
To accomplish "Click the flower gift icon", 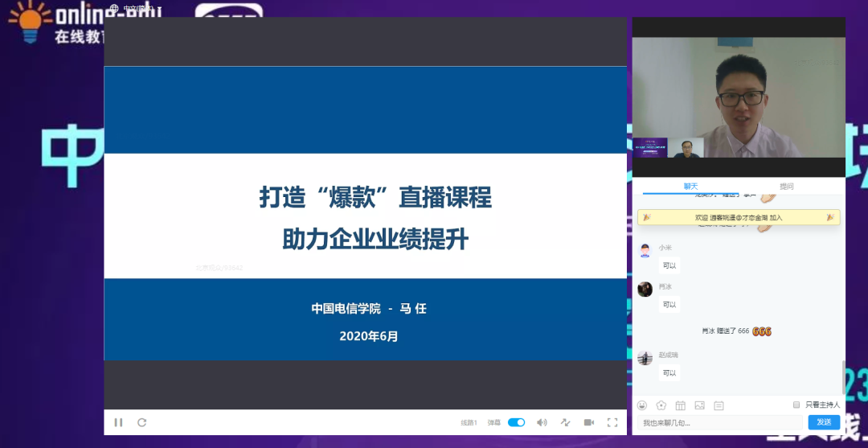I will pyautogui.click(x=661, y=405).
